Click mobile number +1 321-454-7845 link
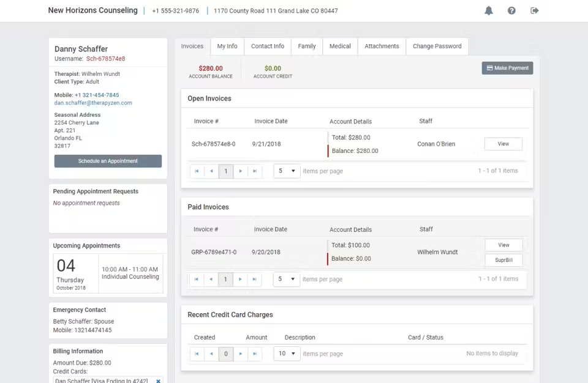This screenshot has height=383, width=588. pyautogui.click(x=97, y=95)
